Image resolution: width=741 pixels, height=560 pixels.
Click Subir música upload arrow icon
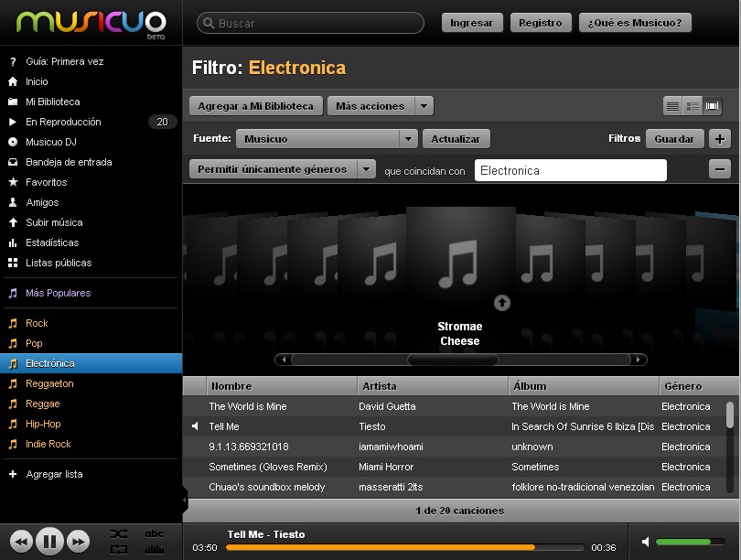[x=13, y=222]
